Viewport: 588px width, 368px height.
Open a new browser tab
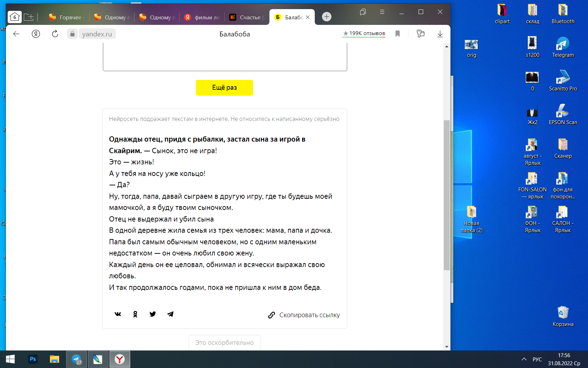click(327, 16)
